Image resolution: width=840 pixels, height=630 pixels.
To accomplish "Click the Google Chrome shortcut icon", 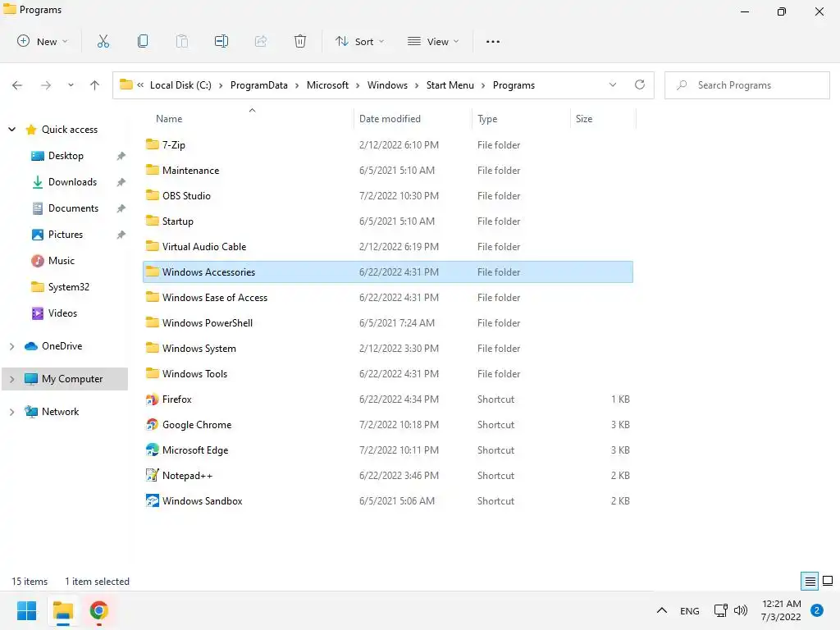I will (x=152, y=425).
